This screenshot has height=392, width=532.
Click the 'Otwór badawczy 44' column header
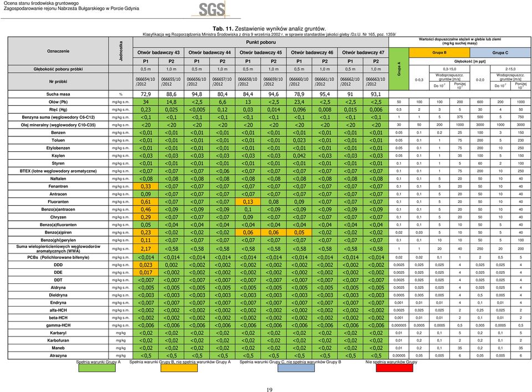(209, 53)
